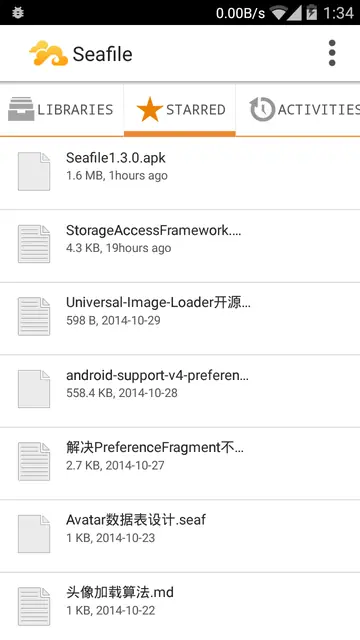The image size is (360, 640).
Task: Open the StorageAccessFramework file entry
Action: click(180, 246)
